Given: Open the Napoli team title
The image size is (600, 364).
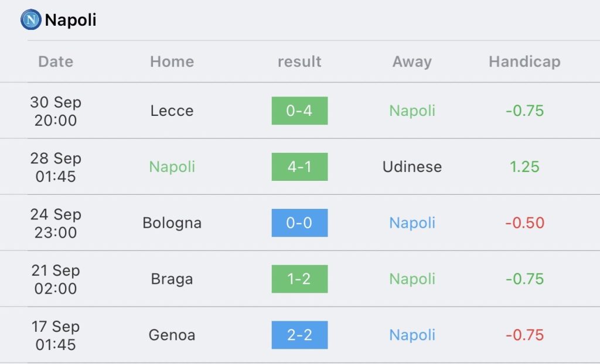Looking at the screenshot, I should pos(70,20).
